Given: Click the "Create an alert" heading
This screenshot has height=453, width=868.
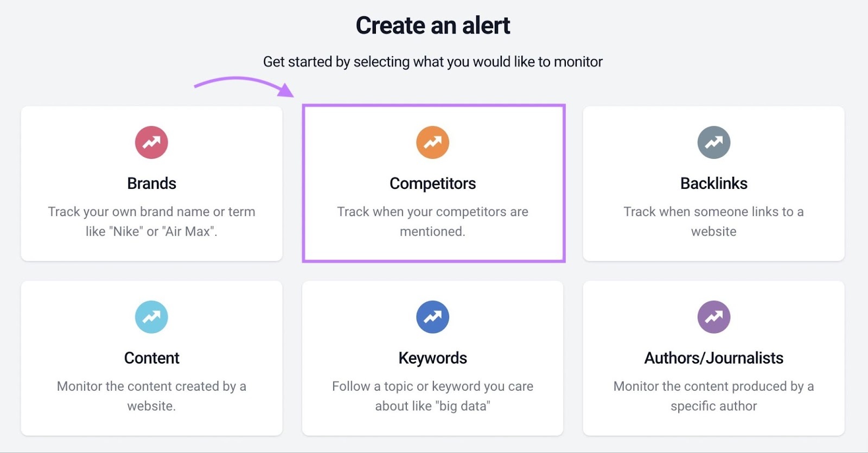Looking at the screenshot, I should click(433, 24).
